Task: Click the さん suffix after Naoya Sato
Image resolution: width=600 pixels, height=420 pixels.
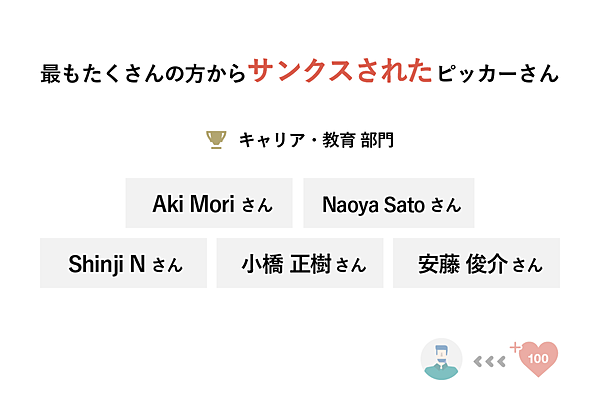Action: [x=446, y=206]
